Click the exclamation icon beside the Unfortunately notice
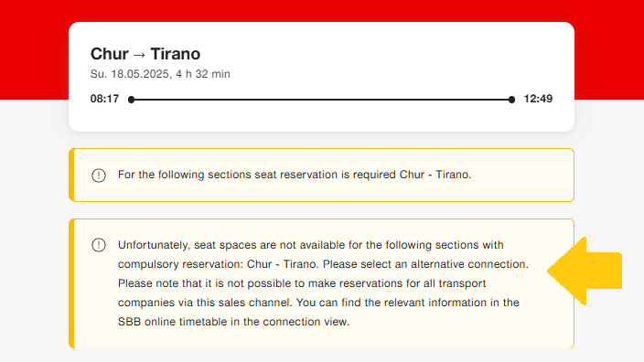 99,245
